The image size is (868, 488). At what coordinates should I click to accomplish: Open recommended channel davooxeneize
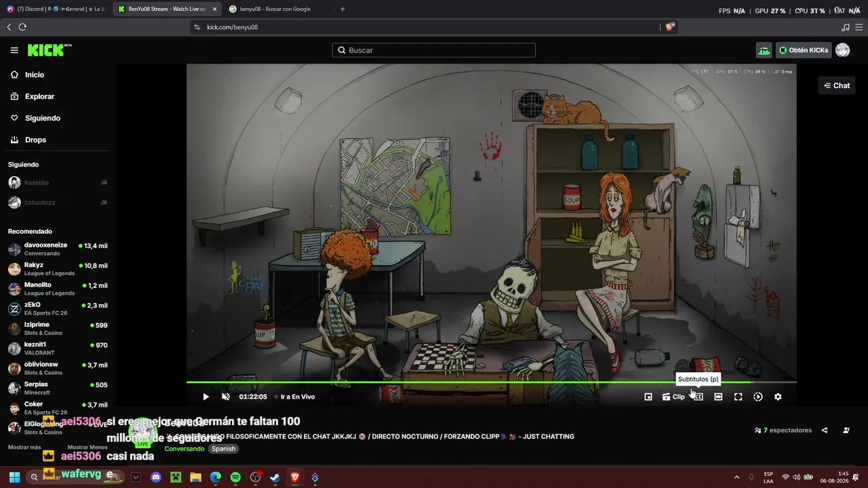click(58, 249)
